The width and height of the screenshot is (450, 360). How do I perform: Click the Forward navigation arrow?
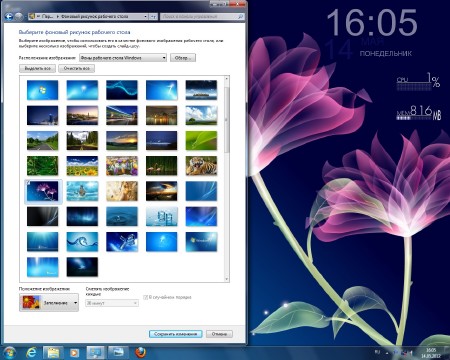(19, 16)
